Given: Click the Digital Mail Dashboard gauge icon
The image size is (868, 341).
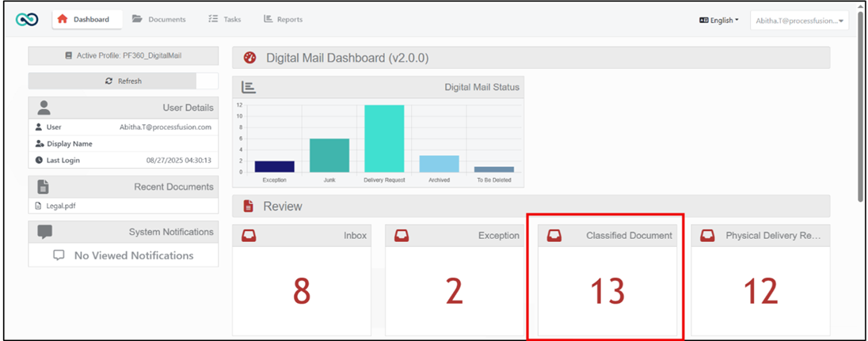Looking at the screenshot, I should [x=250, y=58].
